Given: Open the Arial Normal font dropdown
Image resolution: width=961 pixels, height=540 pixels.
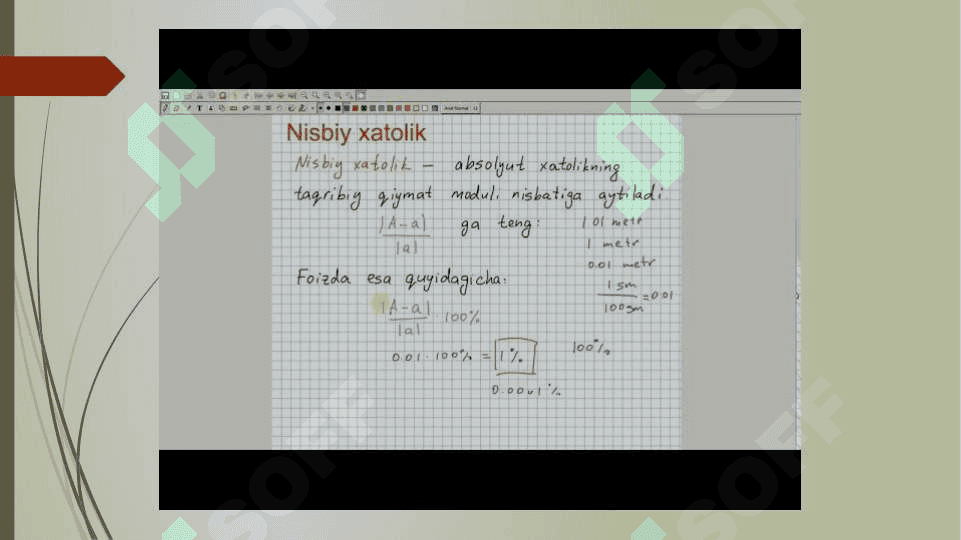Looking at the screenshot, I should [456, 108].
